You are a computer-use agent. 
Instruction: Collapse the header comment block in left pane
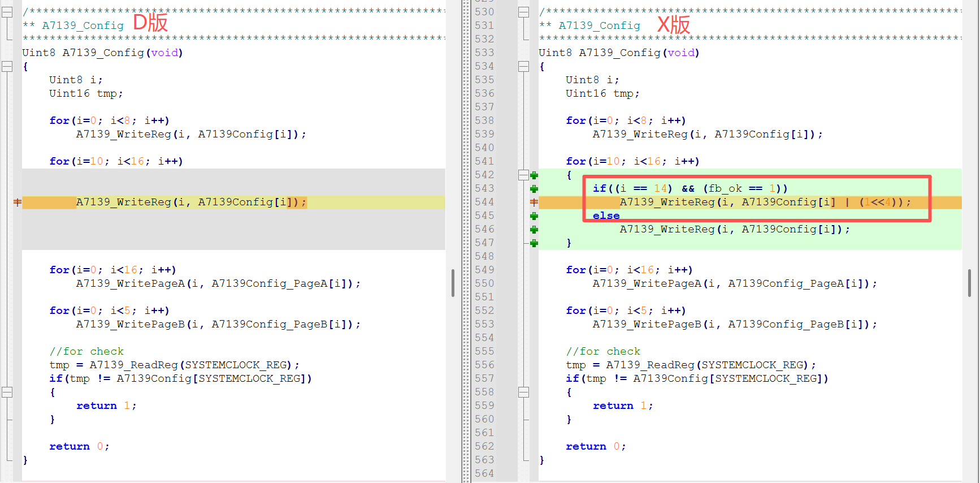pyautogui.click(x=7, y=12)
